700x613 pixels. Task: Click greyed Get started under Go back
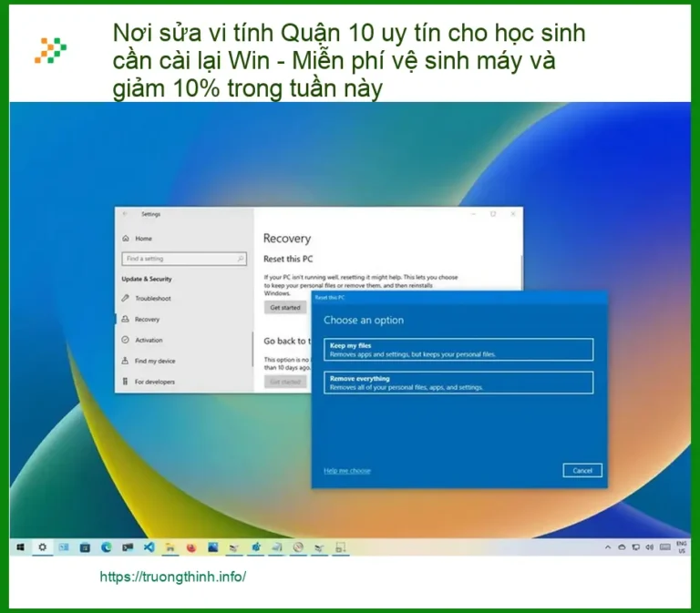(x=285, y=382)
